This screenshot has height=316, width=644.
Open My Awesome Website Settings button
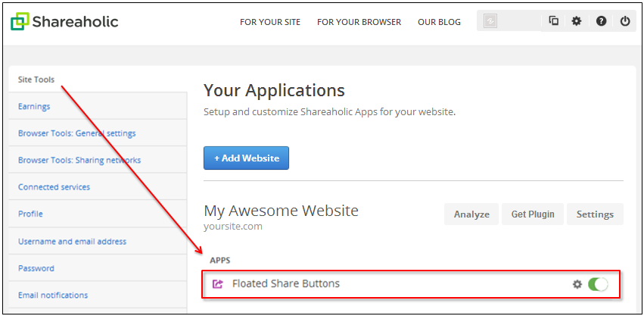pos(595,214)
